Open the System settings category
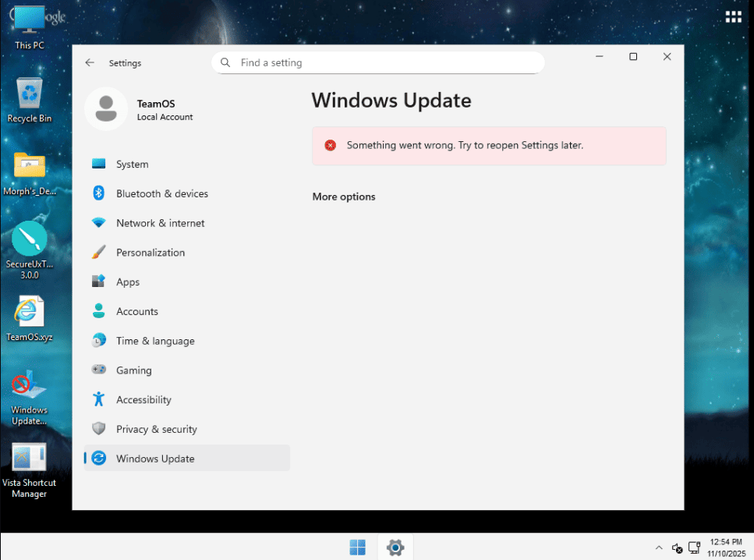This screenshot has height=560, width=754. coord(132,165)
